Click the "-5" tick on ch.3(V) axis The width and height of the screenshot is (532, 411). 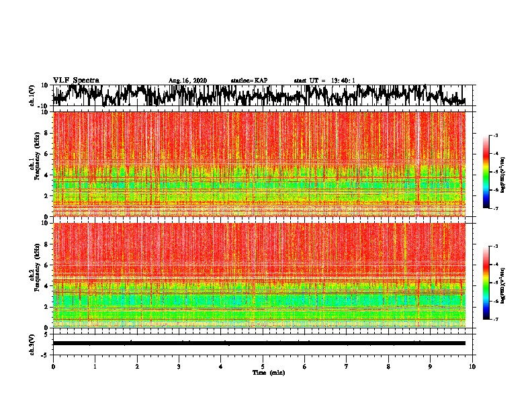tap(45, 355)
